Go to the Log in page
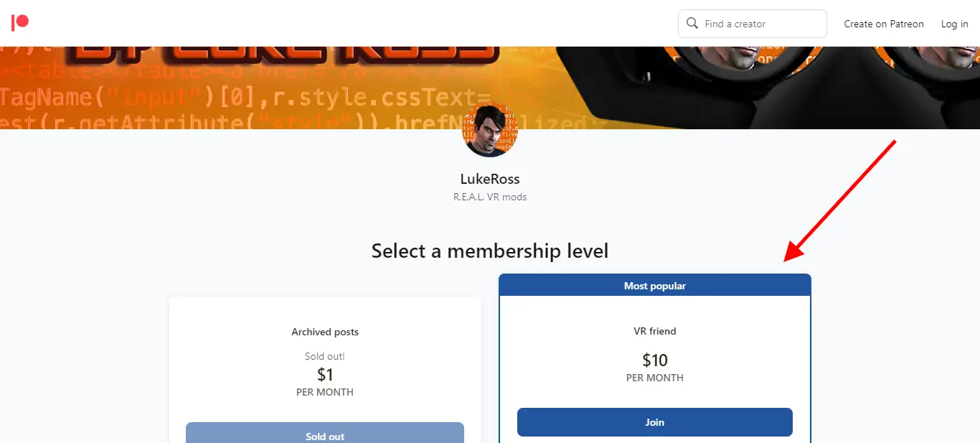 click(954, 24)
